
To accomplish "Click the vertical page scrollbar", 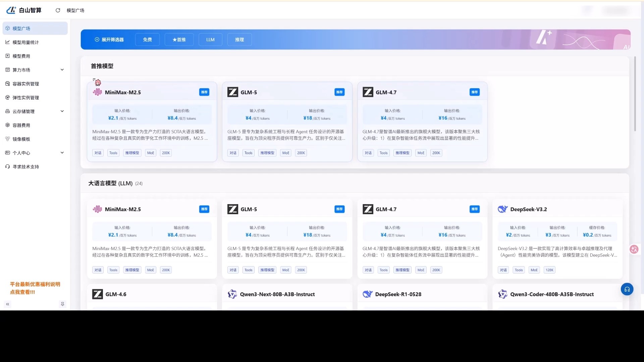I will (x=635, y=94).
